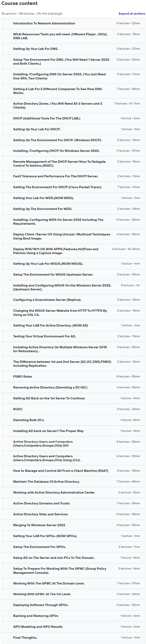This screenshot has height=644, width=146.
Task: Open the Demoting Both DCs section
Action: [x=73, y=420]
